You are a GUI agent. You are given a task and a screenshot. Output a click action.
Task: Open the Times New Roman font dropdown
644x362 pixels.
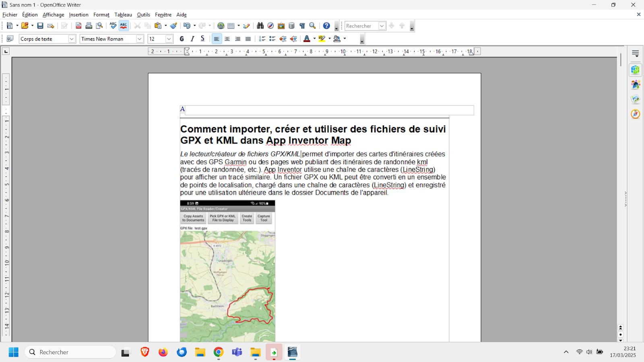[x=140, y=39]
